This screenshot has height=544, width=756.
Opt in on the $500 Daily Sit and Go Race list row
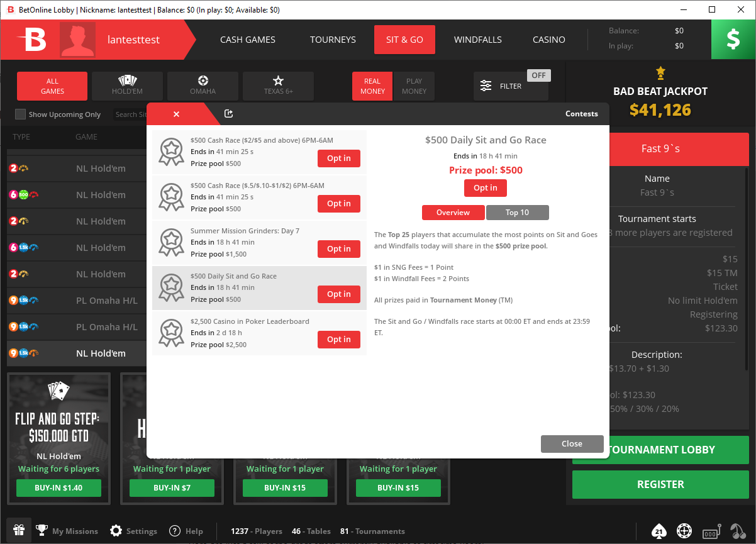(339, 294)
